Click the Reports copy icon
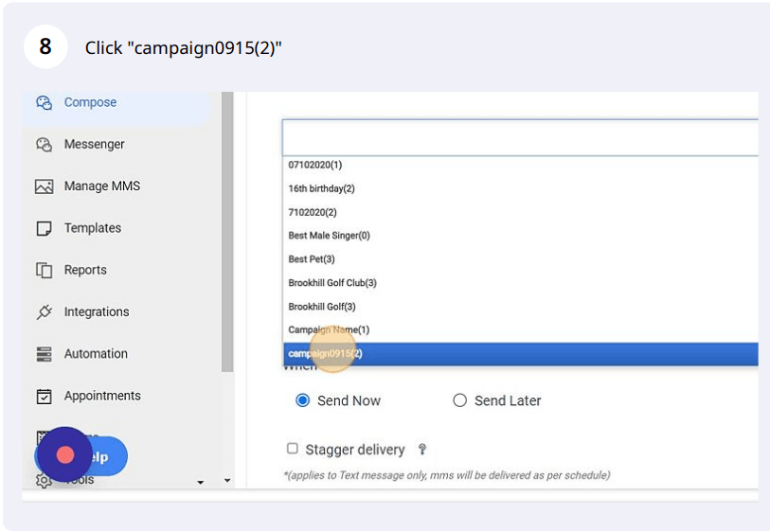The image size is (770, 532). (x=44, y=270)
